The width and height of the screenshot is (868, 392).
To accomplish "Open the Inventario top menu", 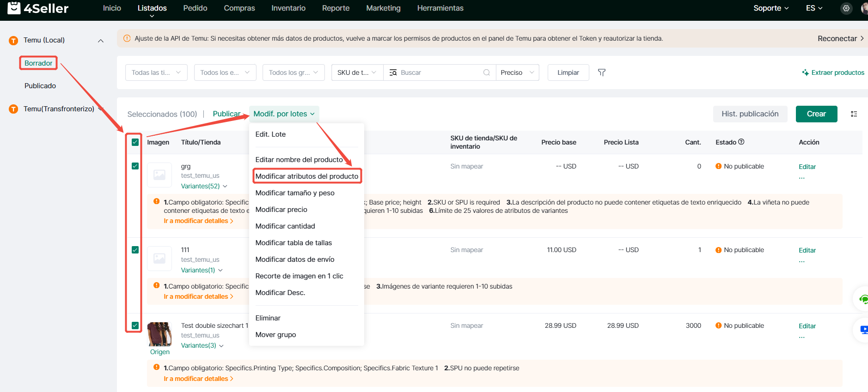I will point(288,8).
